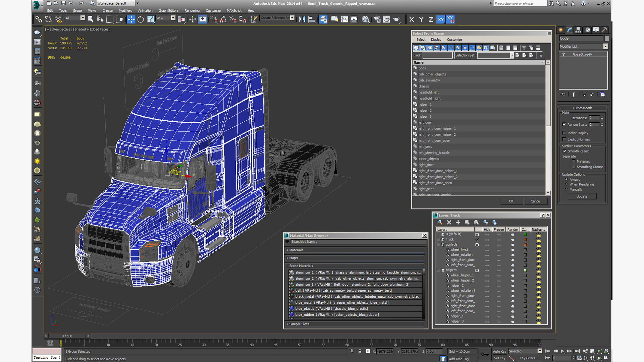Restrict to Z axis button

pos(431,19)
